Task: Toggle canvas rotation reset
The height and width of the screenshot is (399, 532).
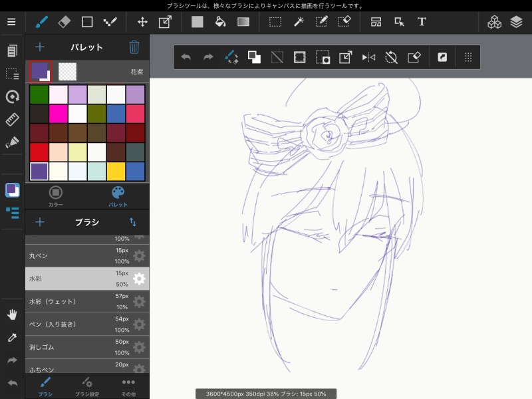Action: click(391, 57)
